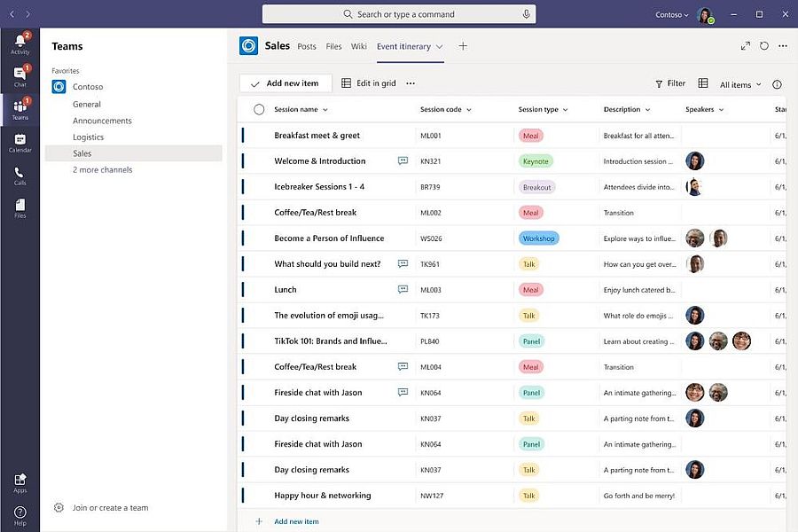The image size is (798, 532).
Task: Open more options at top right
Action: pyautogui.click(x=783, y=46)
